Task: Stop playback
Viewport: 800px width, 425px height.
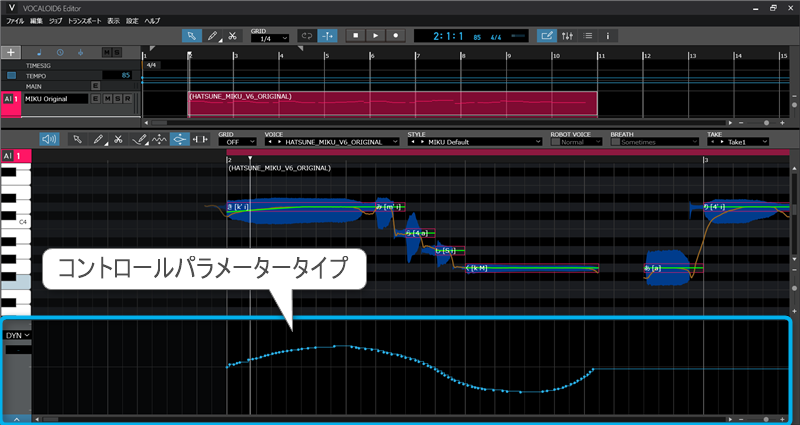Action: [x=356, y=36]
